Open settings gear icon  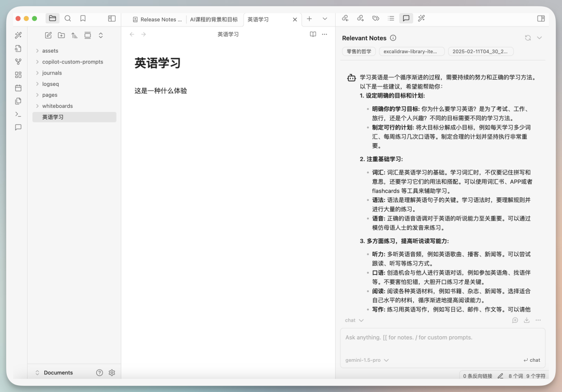[x=112, y=373]
